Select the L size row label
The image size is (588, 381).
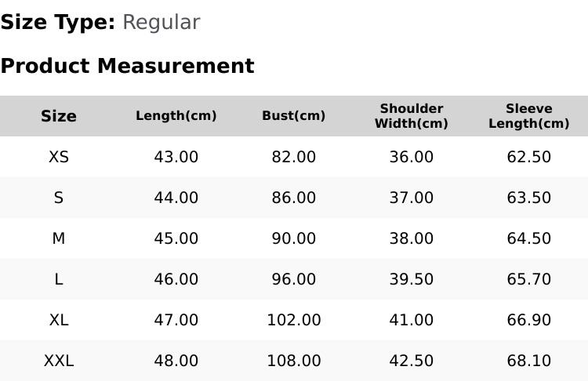click(x=59, y=279)
